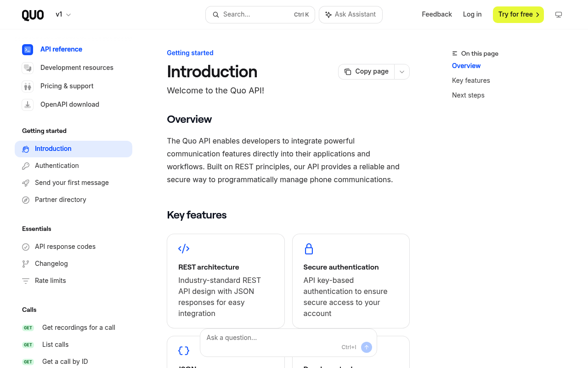
Task: Select the REST architecture card
Action: point(226,281)
